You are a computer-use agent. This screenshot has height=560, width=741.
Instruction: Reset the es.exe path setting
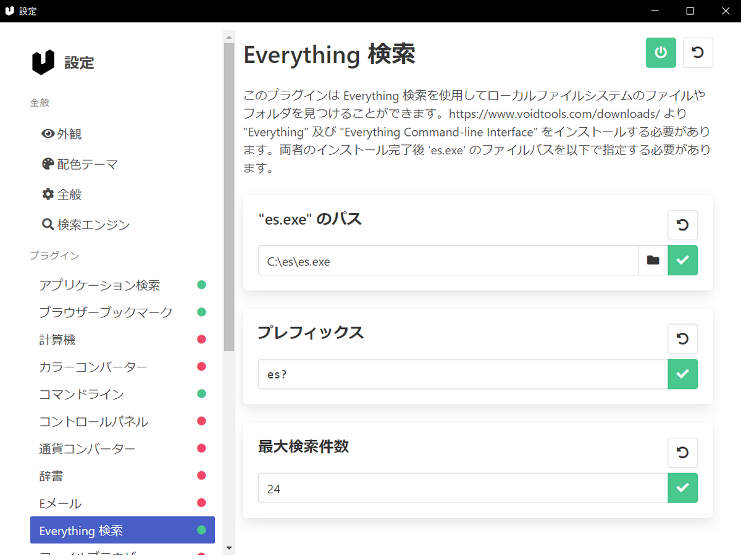pyautogui.click(x=683, y=225)
